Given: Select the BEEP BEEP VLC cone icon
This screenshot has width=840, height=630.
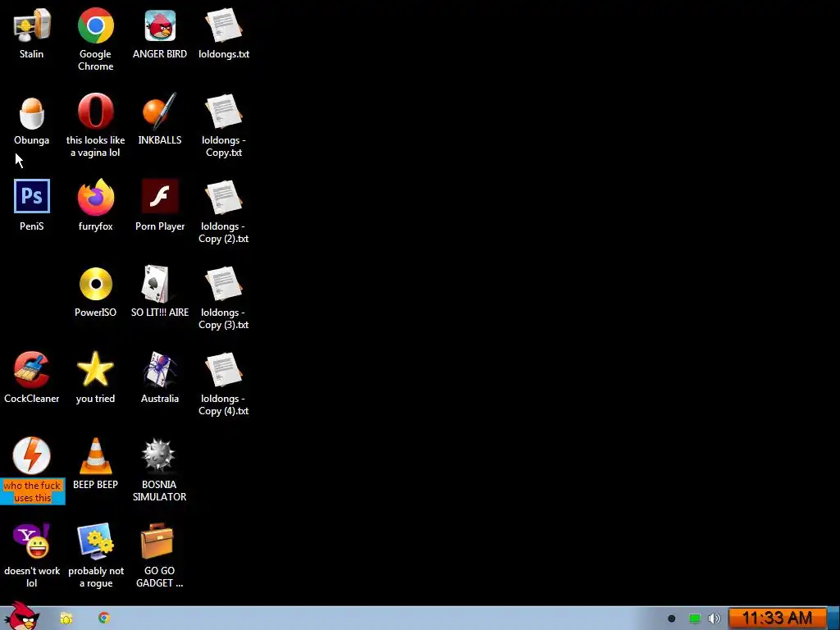Looking at the screenshot, I should pos(95,456).
